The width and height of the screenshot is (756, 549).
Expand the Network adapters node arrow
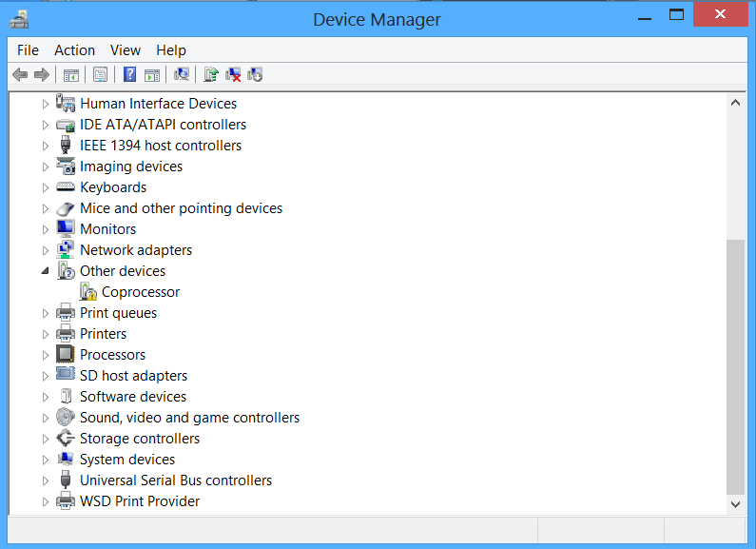click(45, 250)
